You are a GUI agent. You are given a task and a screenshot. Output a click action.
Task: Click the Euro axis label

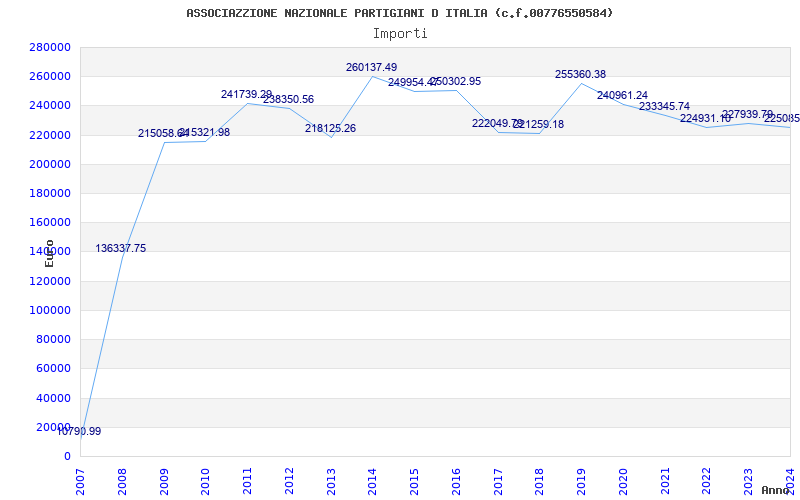pos(49,253)
